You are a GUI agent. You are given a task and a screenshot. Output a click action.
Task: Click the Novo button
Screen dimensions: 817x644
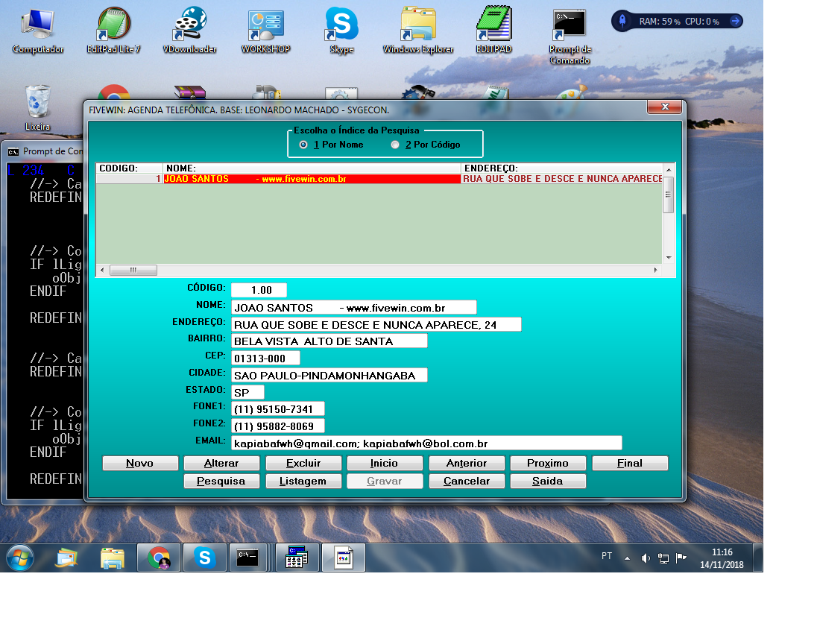click(140, 463)
